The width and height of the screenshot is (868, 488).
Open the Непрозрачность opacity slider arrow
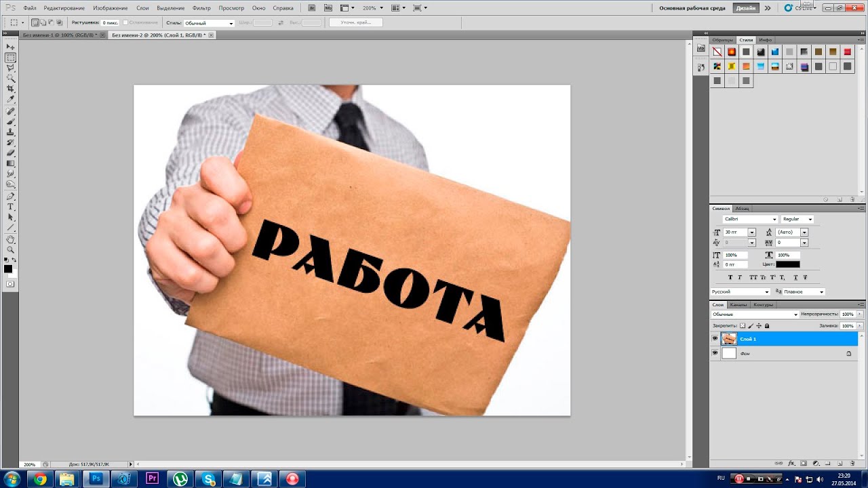coord(859,314)
